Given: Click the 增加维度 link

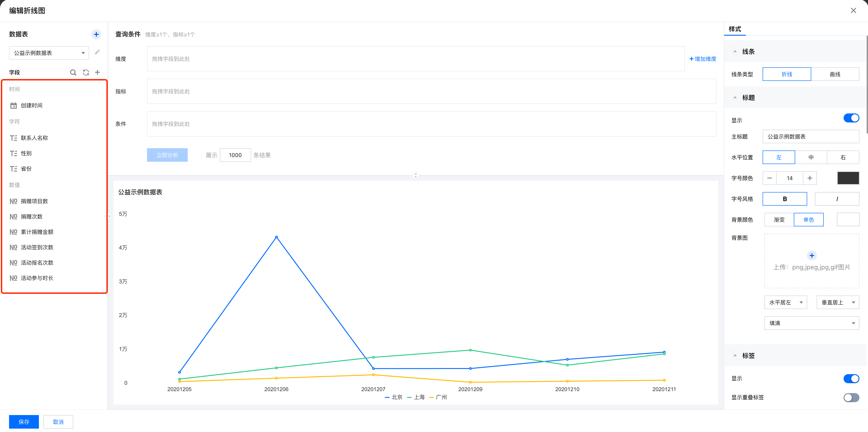Looking at the screenshot, I should tap(703, 59).
